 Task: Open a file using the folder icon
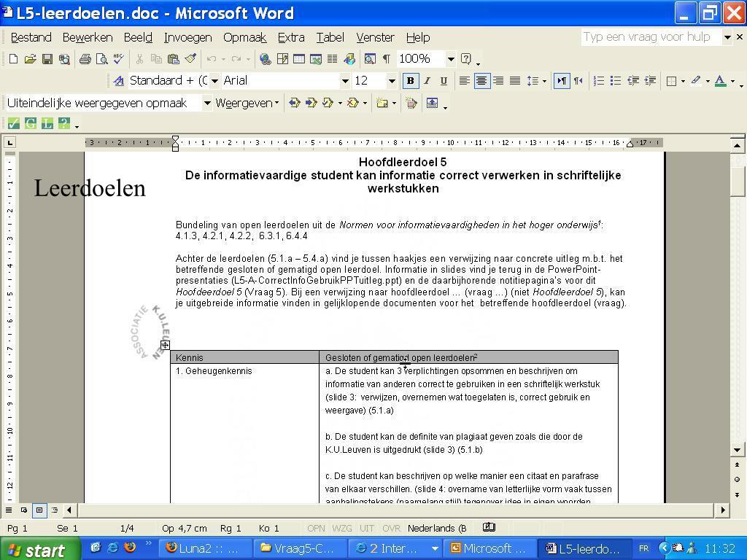coord(31,59)
